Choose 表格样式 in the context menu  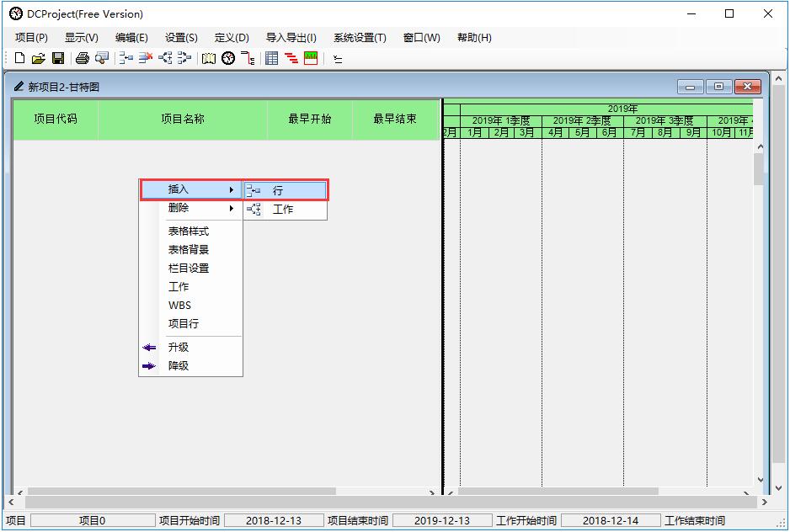click(x=187, y=231)
